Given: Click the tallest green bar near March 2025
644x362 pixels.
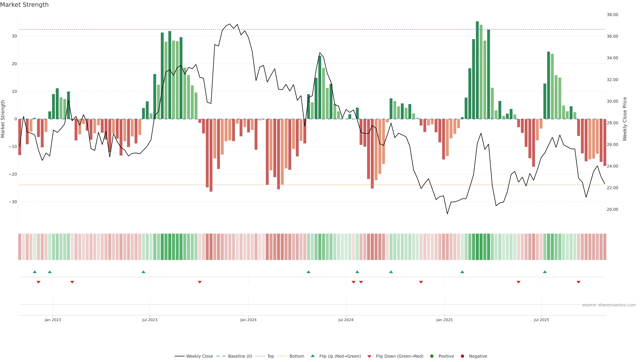Looking at the screenshot, I should click(x=477, y=70).
